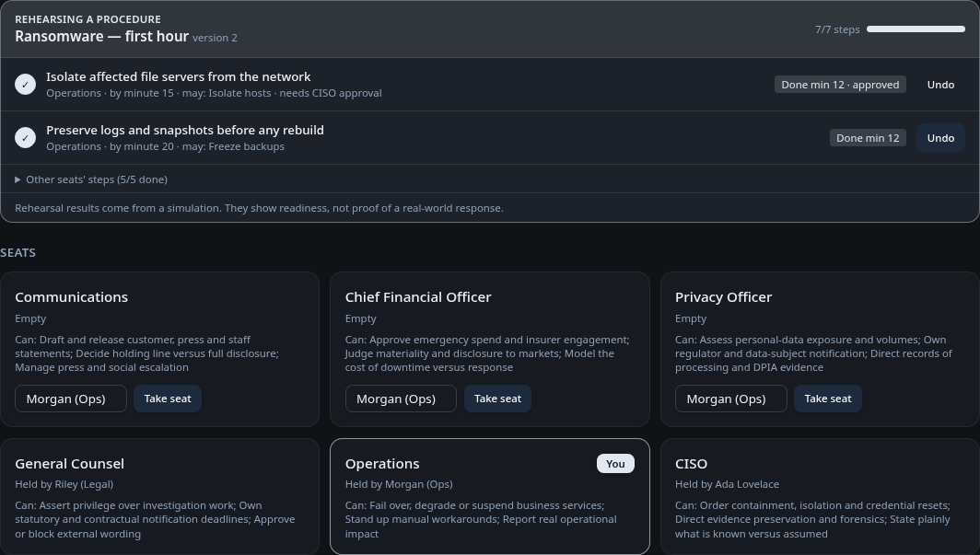Click 'Preserve logs and snapshots before any rebuild' title
This screenshot has height=555, width=980.
(185, 130)
